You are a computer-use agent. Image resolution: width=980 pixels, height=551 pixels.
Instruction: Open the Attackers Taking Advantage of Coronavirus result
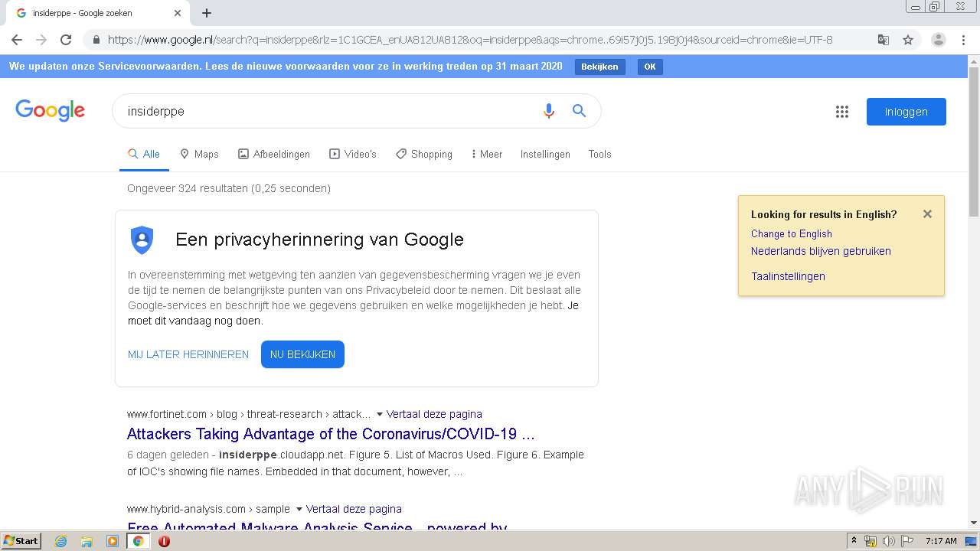331,434
